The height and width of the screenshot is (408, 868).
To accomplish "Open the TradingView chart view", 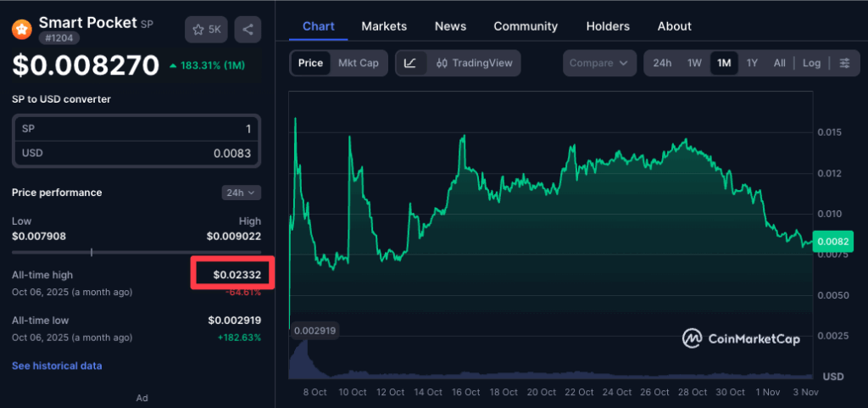I will [x=475, y=63].
